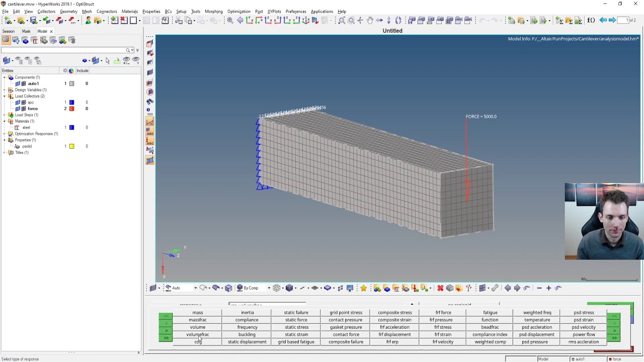Click the Circle Zoom magnifier icon
This screenshot has height=362, width=644.
351,21
